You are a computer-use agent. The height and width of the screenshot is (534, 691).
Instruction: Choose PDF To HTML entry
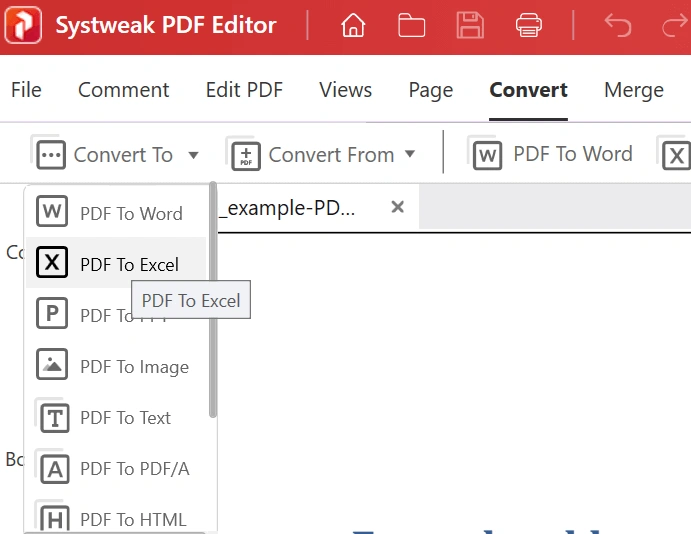(x=116, y=518)
